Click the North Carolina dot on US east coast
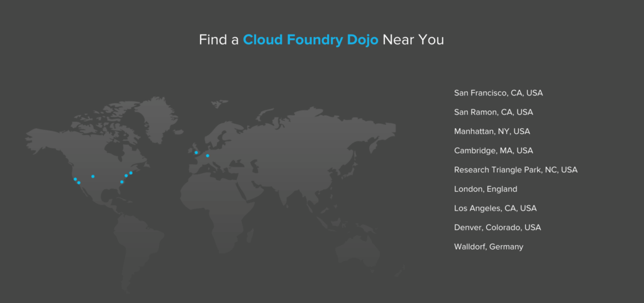Viewport: 644px width, 303px height. (121, 182)
